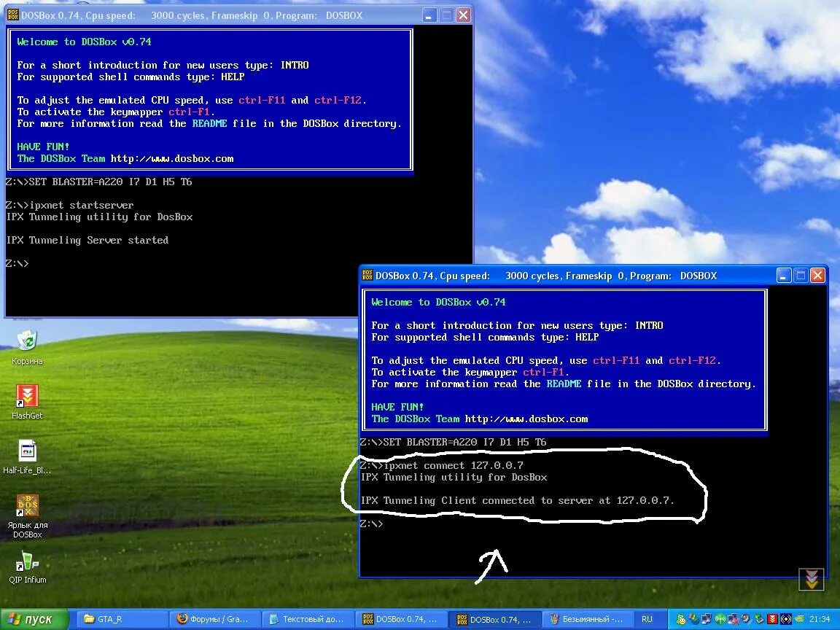Switch to second DOSBox 0.74 taskbar button
The image size is (840, 630).
(x=494, y=619)
